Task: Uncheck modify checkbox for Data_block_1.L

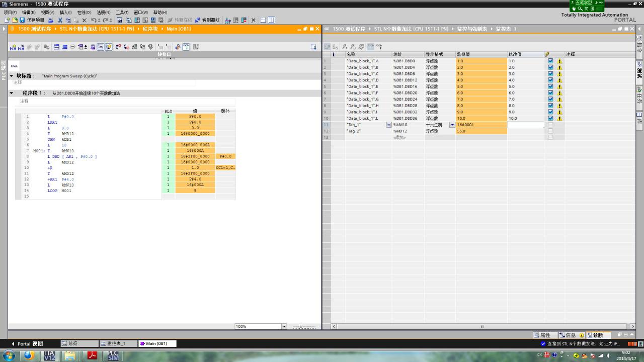Action: coord(550,118)
